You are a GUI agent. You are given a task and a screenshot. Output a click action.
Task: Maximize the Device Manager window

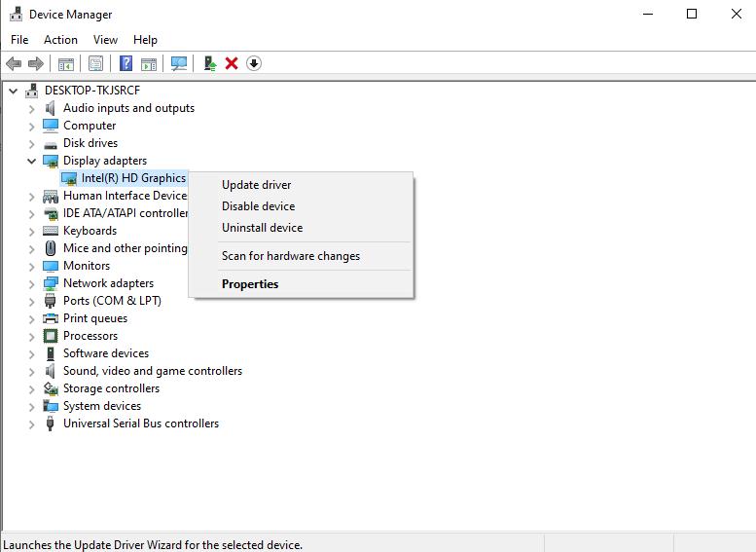click(x=692, y=14)
